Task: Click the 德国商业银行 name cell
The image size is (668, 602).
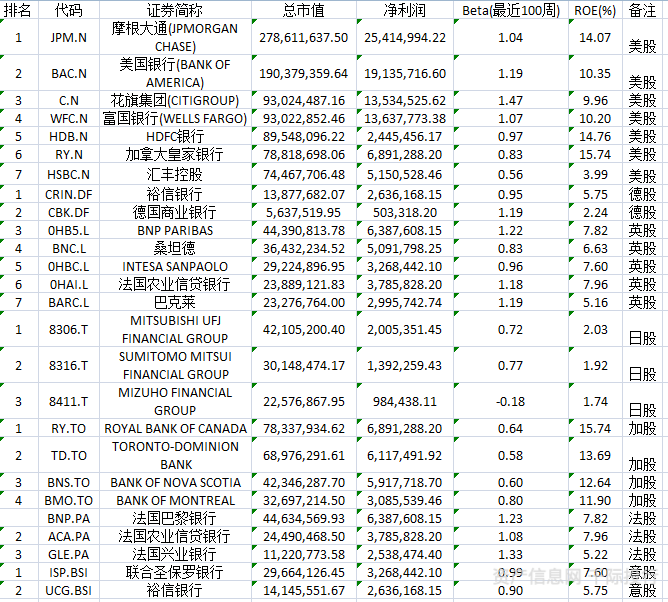Action: coord(175,212)
